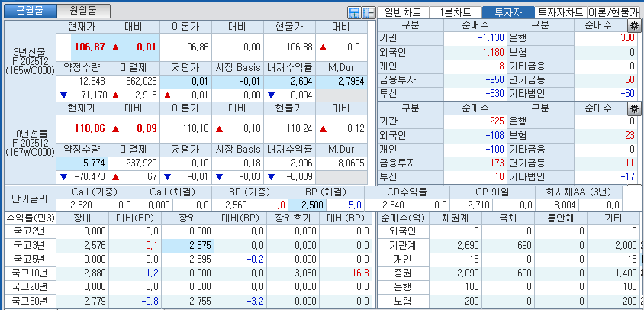Screen dimensions: 644x310
Task: Click the 3년선물 current price 106.87
Action: pos(87,47)
